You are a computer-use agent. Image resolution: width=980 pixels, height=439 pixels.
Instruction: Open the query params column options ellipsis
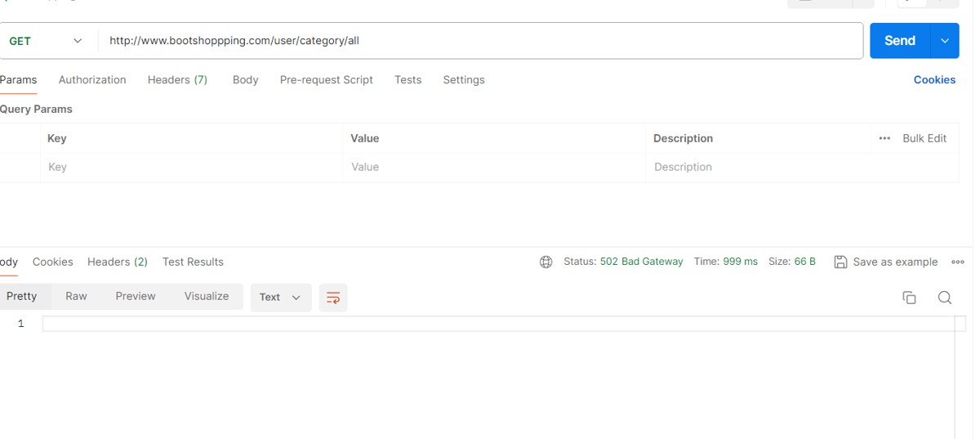click(884, 139)
